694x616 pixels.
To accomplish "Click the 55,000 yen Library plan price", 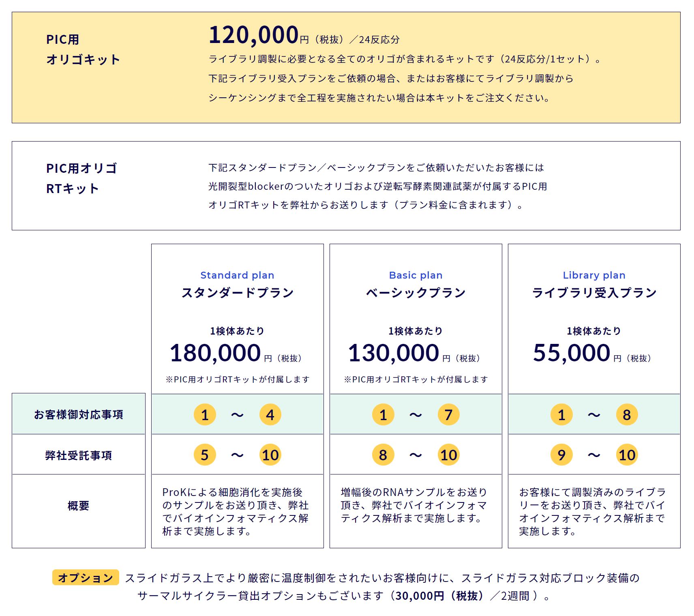I will pos(572,353).
